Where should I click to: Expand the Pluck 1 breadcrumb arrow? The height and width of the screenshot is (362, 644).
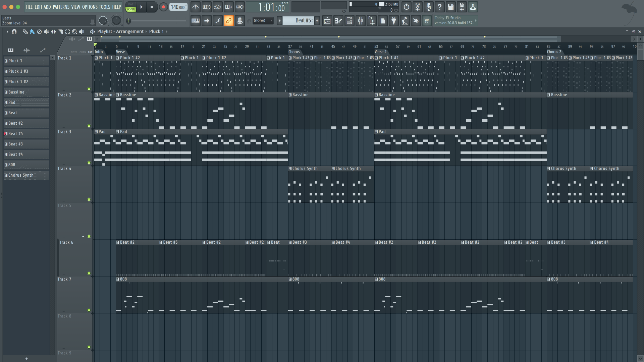[167, 32]
